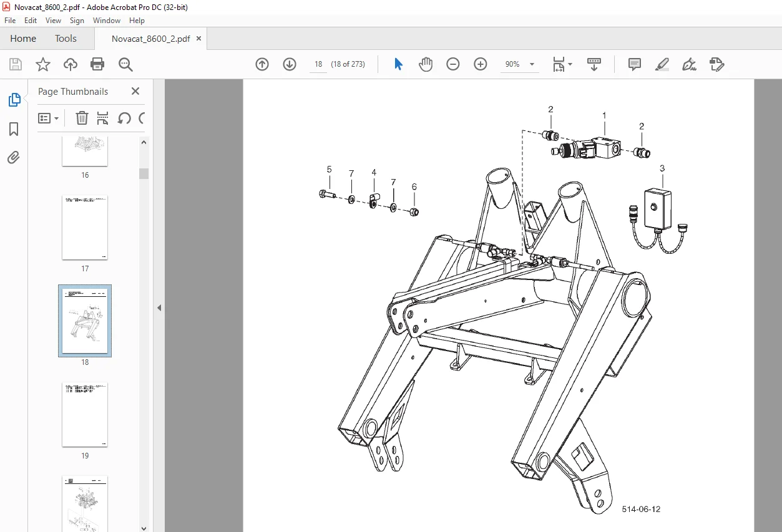Print the document
Screen dimensions: 782x532
pos(97,64)
